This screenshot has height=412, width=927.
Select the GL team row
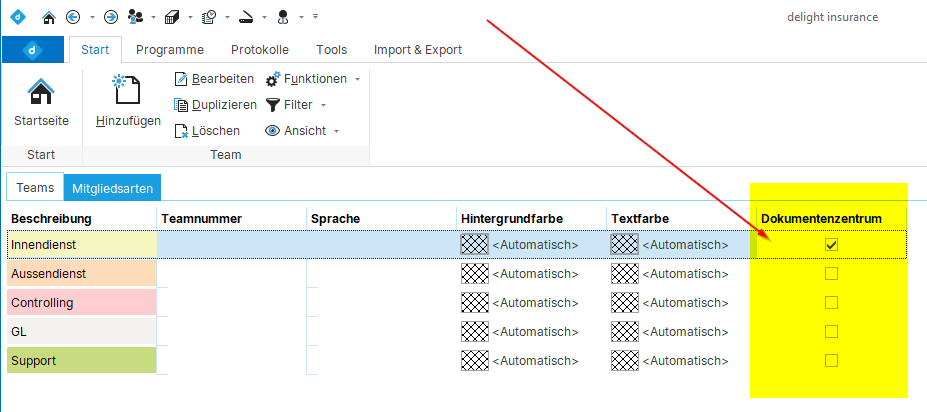click(x=81, y=331)
